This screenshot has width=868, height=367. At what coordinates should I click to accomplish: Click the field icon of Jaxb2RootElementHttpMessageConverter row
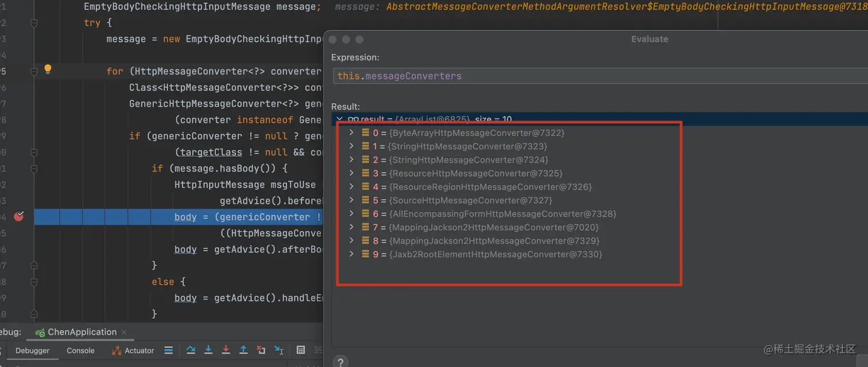coord(366,254)
